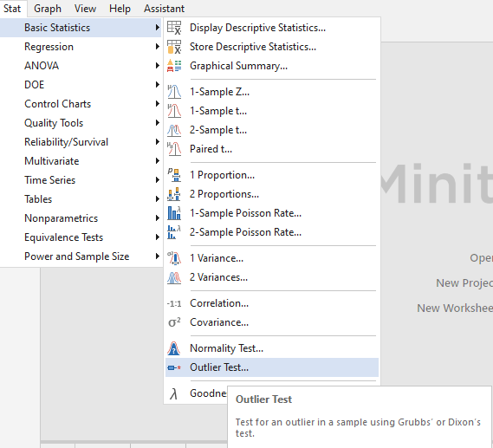Expand the Quality Tools submenu arrow

click(x=157, y=123)
